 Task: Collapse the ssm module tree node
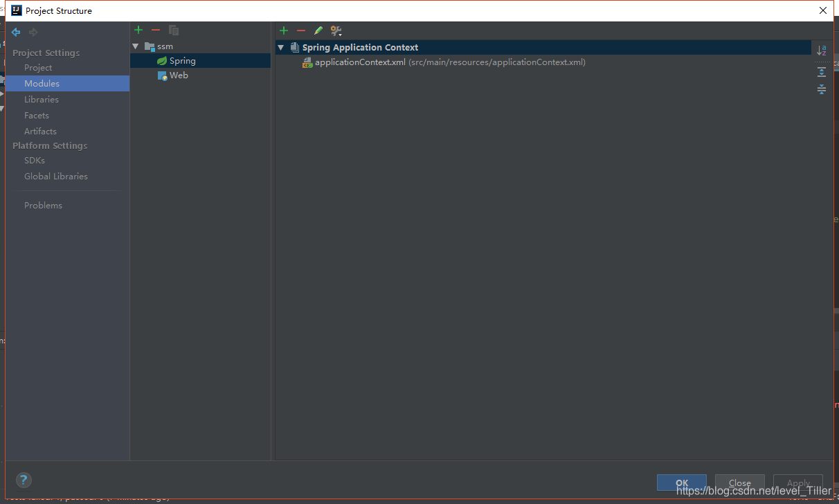tap(136, 46)
